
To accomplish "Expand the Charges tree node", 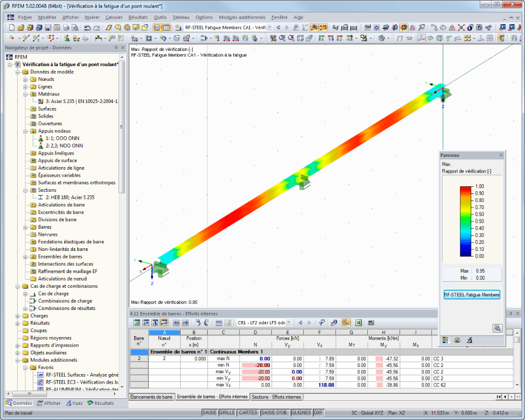I will [x=17, y=316].
